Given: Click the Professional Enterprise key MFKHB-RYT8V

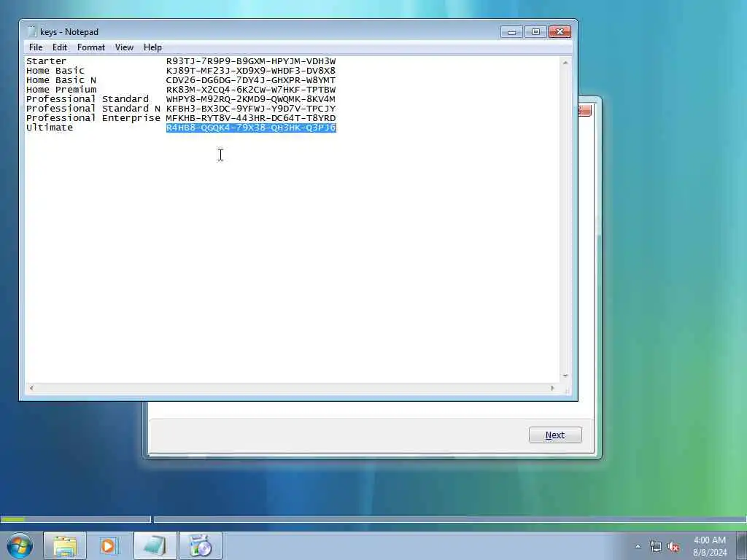Looking at the screenshot, I should (251, 118).
